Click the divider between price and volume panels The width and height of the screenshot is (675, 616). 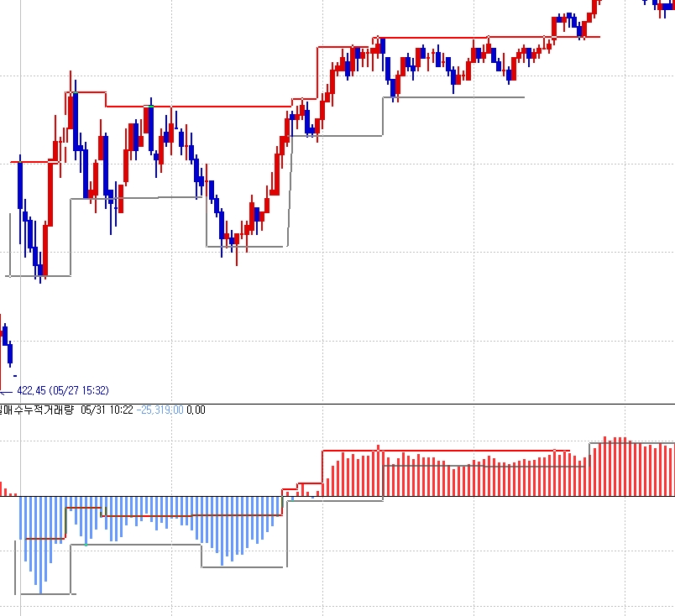pos(337,404)
